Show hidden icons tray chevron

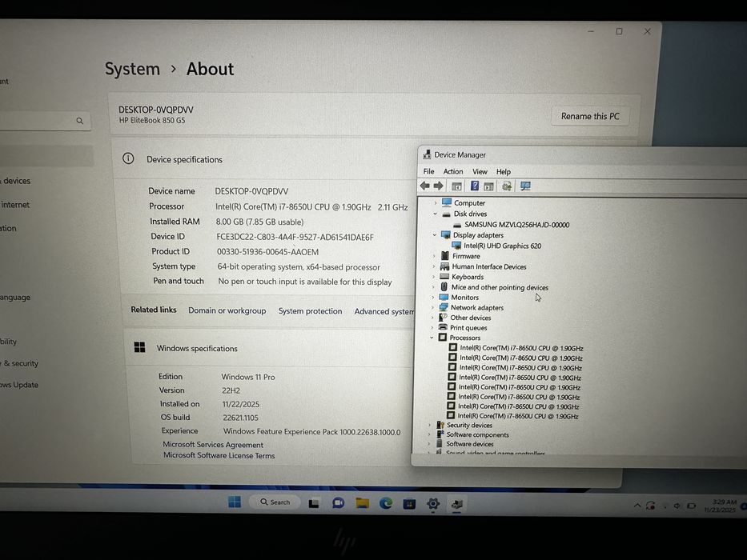[x=637, y=506]
